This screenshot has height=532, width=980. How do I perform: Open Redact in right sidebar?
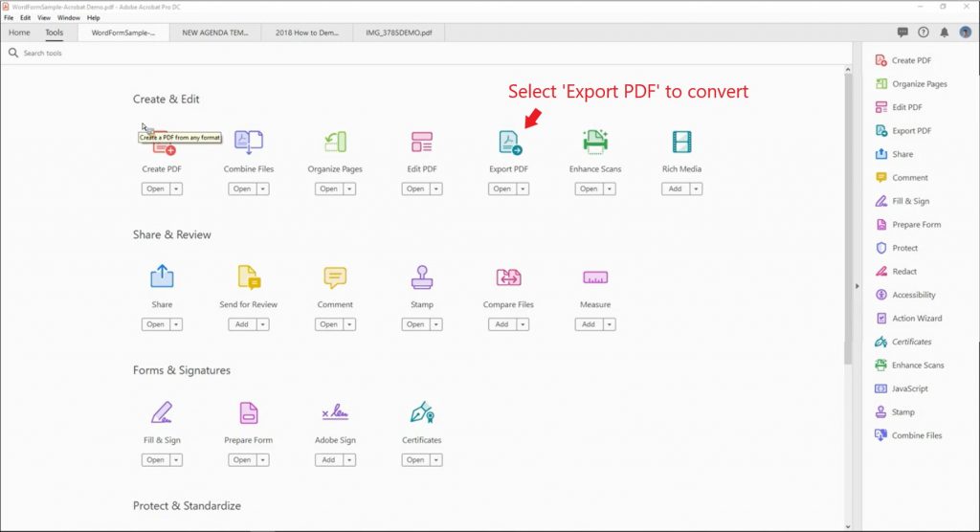(x=896, y=272)
